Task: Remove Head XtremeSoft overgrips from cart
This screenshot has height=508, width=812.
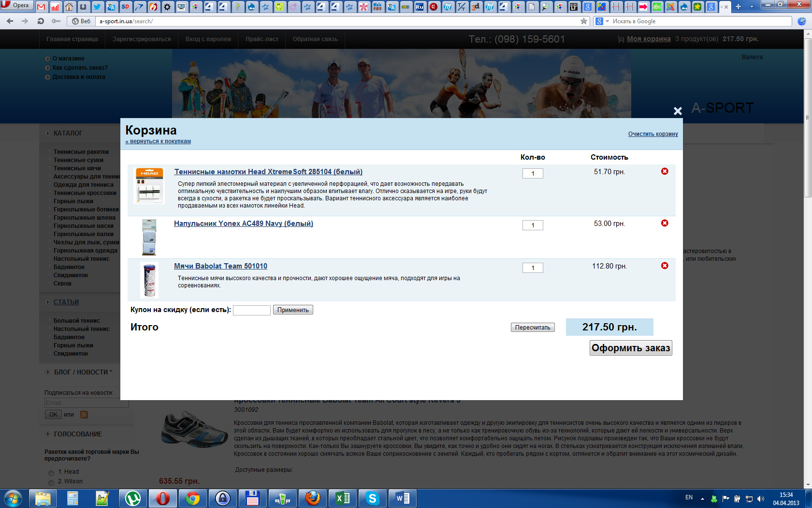Action: (665, 171)
